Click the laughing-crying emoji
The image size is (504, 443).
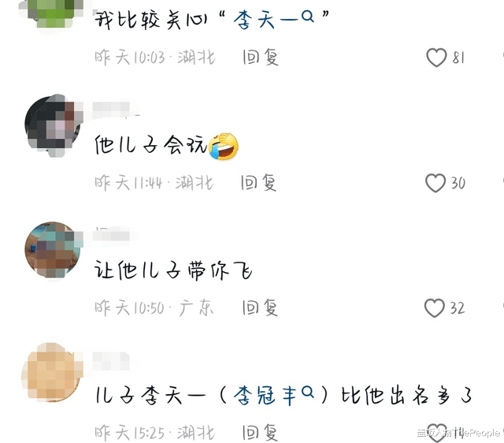click(224, 146)
